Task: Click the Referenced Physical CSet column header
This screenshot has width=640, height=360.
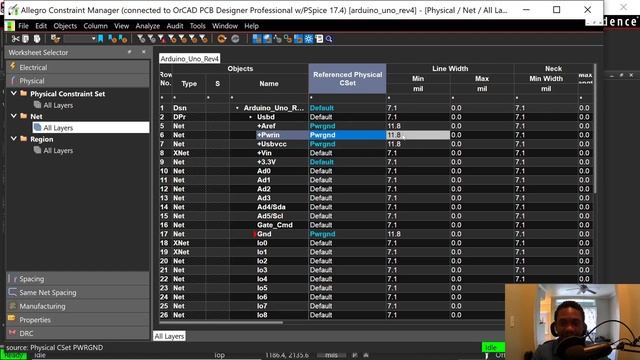Action: click(347, 79)
